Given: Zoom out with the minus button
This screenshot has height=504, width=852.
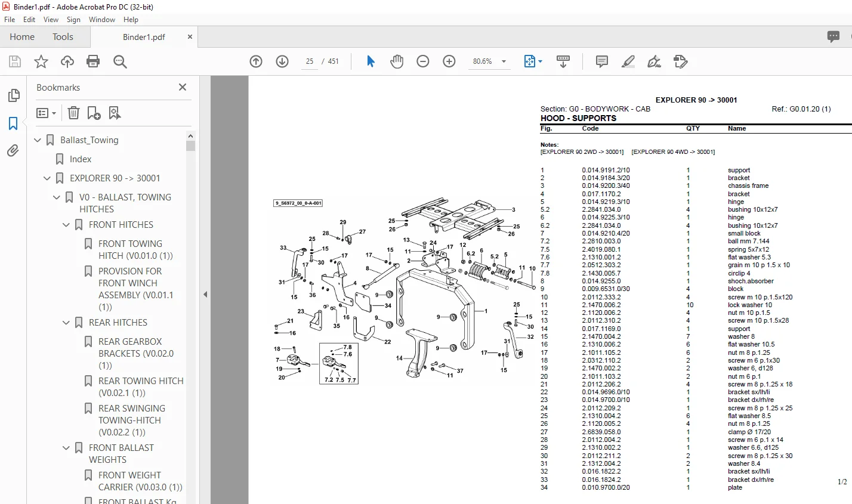Looking at the screenshot, I should pyautogui.click(x=423, y=61).
